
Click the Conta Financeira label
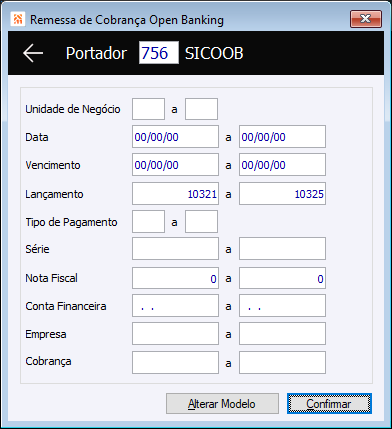pyautogui.click(x=66, y=306)
